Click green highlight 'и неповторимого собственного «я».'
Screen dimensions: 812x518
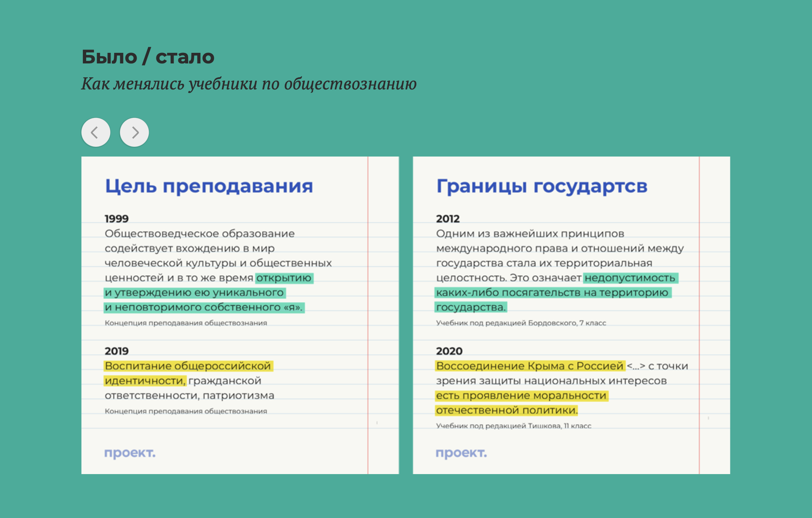[x=204, y=307]
